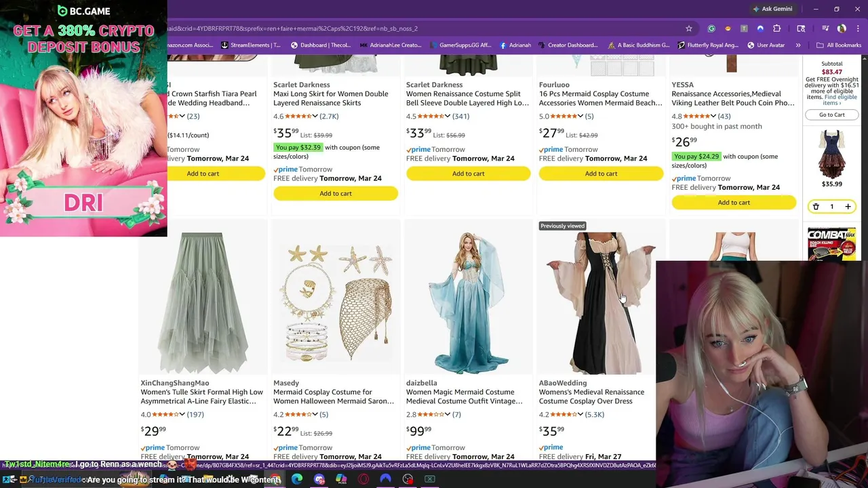868x488 pixels.
Task: Expand the 5.0 star rating dropdown for Fourluoo
Action: (580, 117)
